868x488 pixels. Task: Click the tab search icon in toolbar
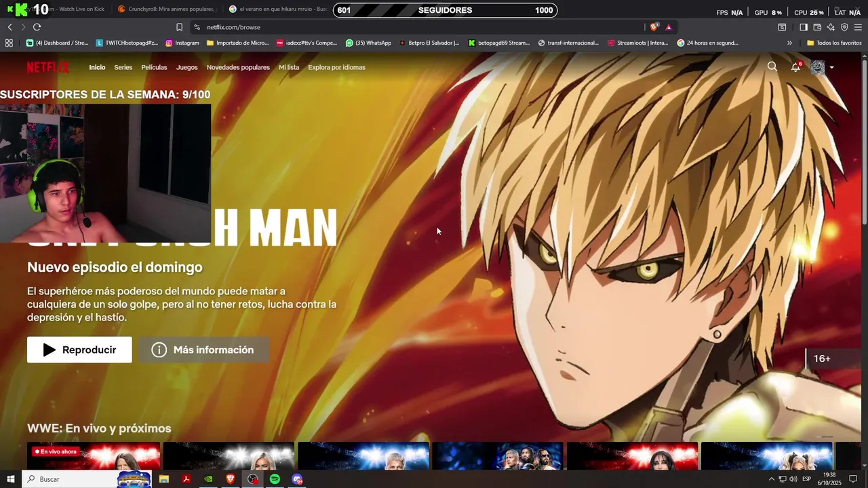782,27
